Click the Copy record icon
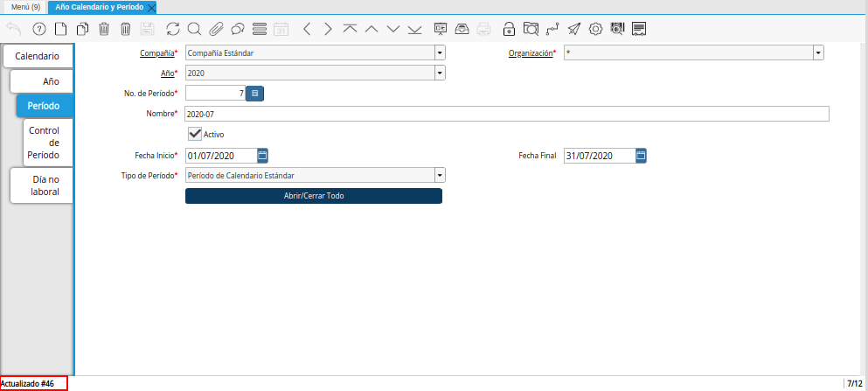Screen dimensions: 868x391 point(82,29)
